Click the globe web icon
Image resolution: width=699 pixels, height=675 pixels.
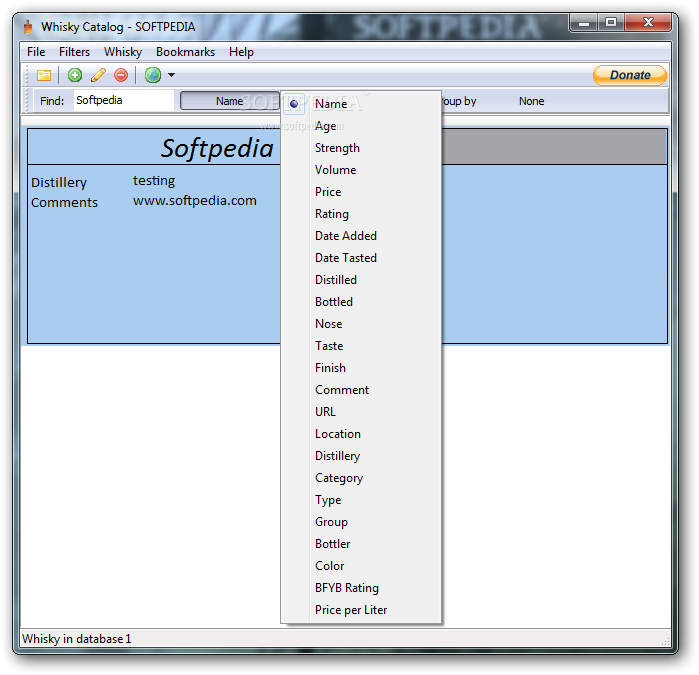(153, 75)
